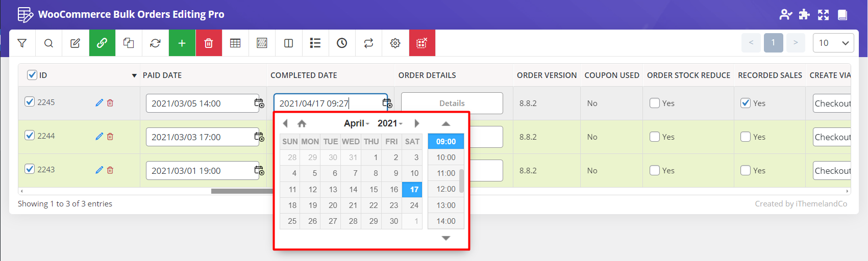The image size is (868, 261).
Task: Click the fullscreen expand icon in header
Action: [x=823, y=15]
